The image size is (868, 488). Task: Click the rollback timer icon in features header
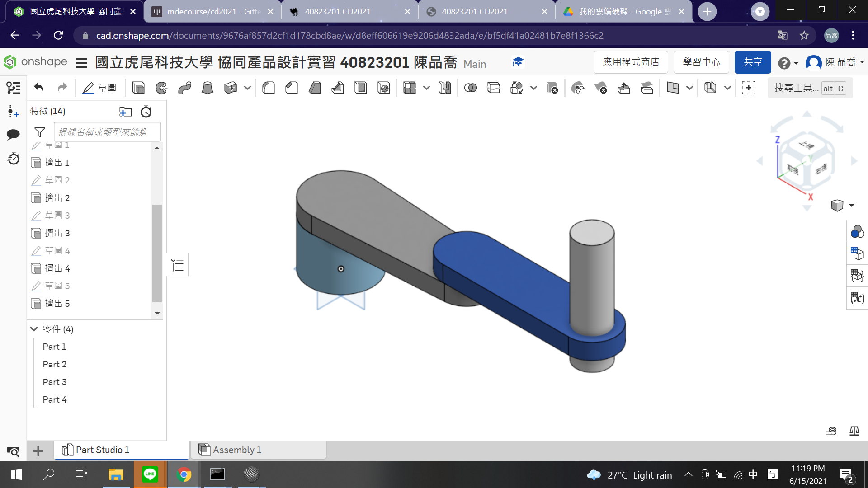pyautogui.click(x=146, y=112)
